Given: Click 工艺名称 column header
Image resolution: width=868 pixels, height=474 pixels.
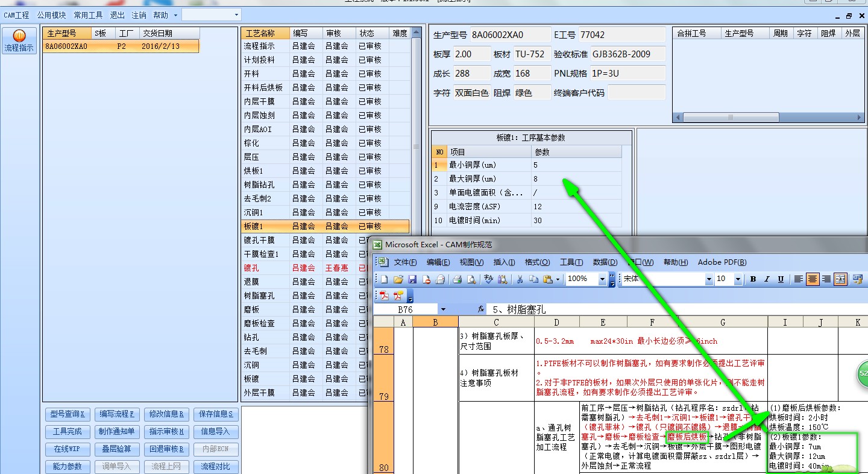Looking at the screenshot, I should click(x=264, y=33).
